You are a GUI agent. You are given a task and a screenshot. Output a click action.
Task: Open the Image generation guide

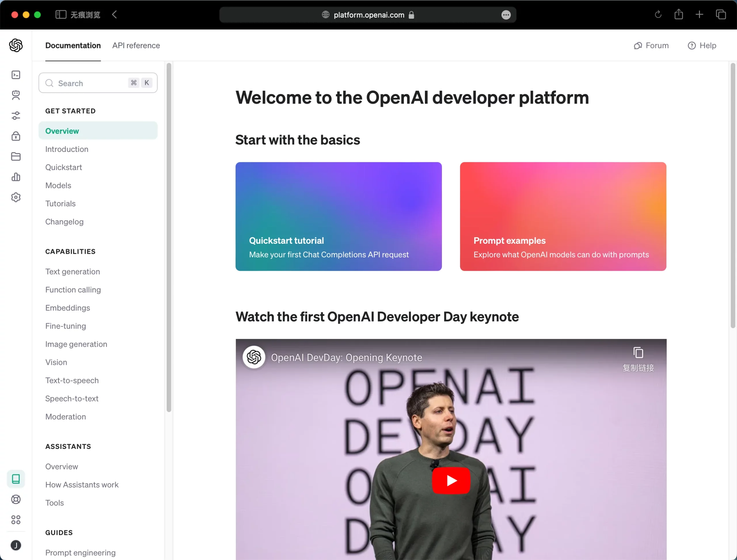click(x=76, y=344)
